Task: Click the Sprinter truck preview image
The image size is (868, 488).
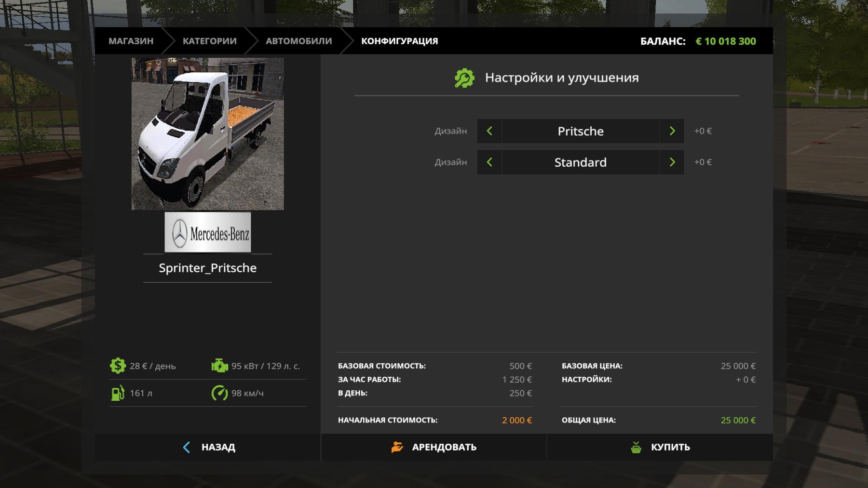Action: (207, 134)
